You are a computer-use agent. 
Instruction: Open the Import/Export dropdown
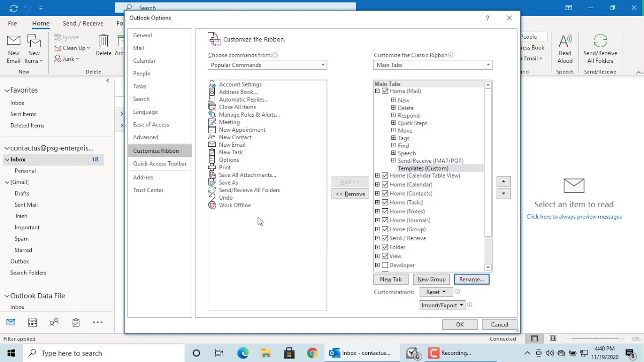[442, 305]
